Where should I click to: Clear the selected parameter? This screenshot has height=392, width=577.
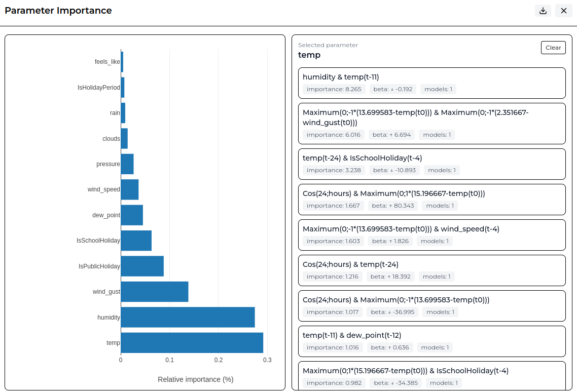[x=553, y=48]
